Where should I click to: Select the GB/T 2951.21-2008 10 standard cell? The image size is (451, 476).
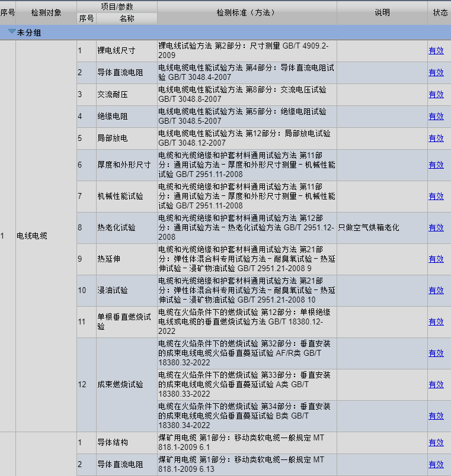point(247,290)
